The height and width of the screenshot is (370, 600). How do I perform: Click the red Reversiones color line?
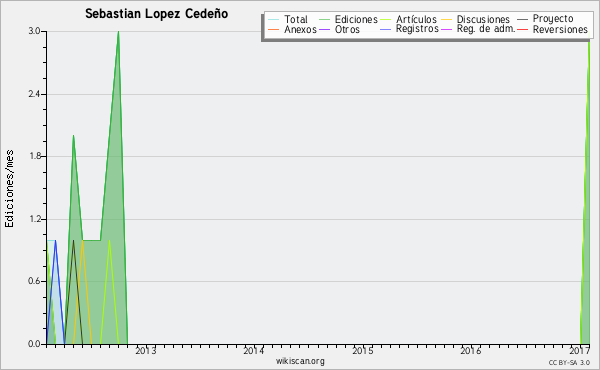click(522, 29)
